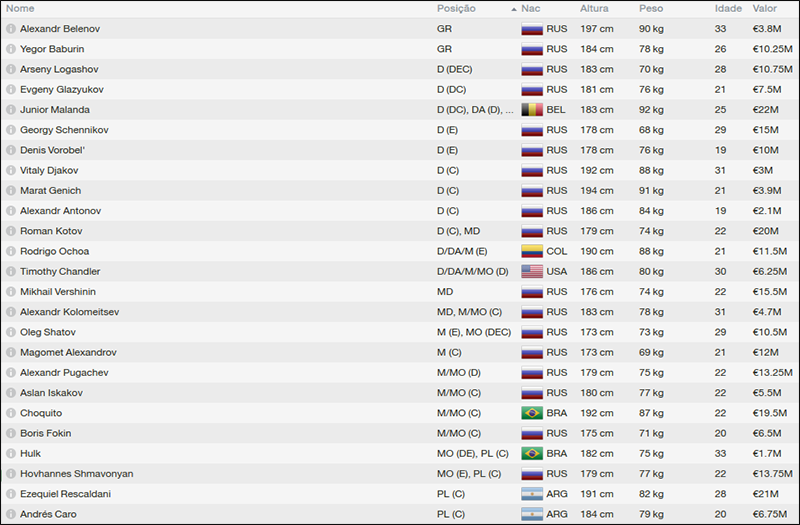Open the info icon next to Junior Malanda

tap(11, 110)
